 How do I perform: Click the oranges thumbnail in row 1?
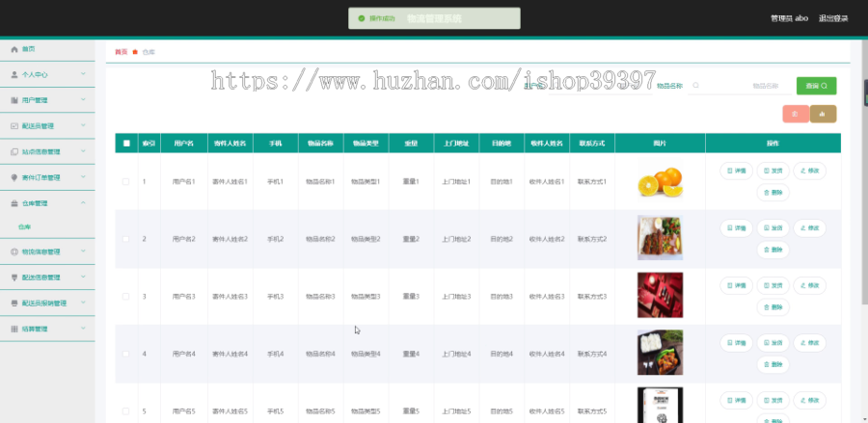(660, 181)
